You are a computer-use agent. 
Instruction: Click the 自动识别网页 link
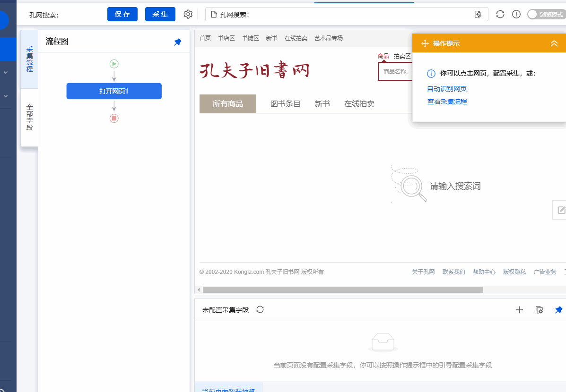click(x=447, y=89)
